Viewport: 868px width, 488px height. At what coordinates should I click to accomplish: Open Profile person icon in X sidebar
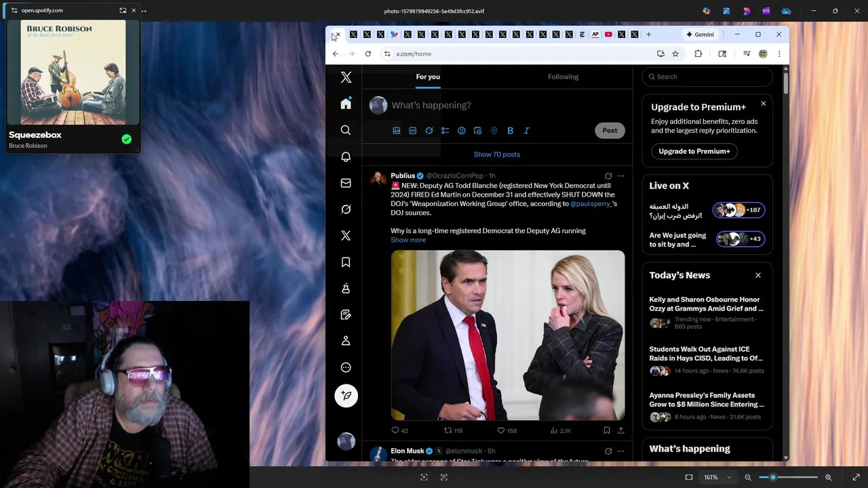346,341
